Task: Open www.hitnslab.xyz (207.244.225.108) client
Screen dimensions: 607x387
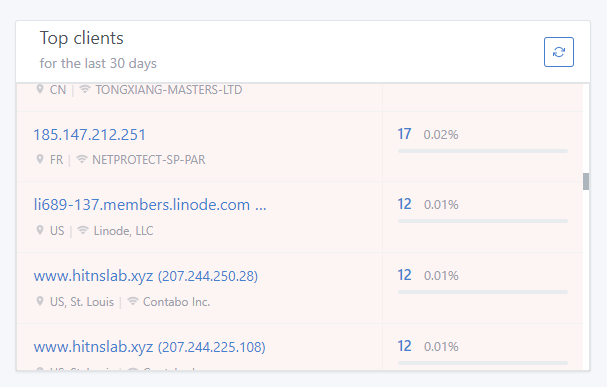Action: (x=149, y=347)
